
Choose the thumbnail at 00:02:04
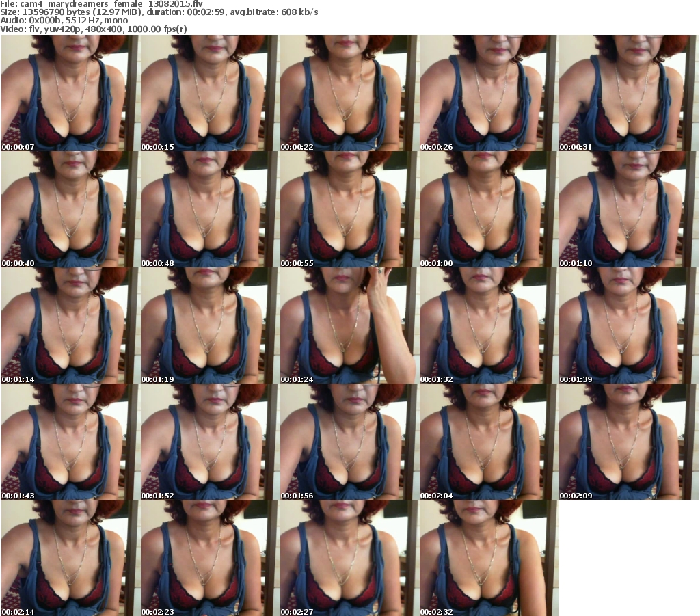click(x=488, y=442)
